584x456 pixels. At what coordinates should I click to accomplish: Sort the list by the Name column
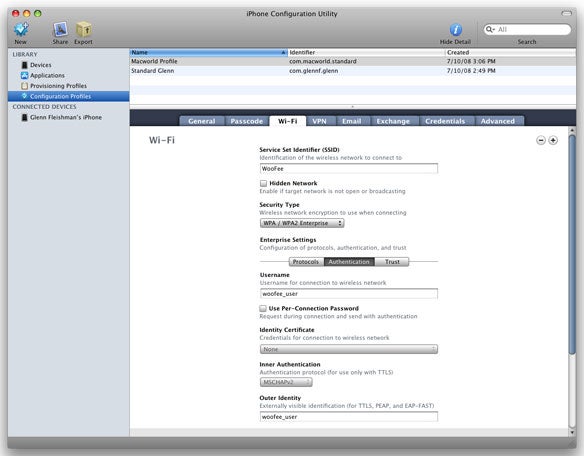(x=209, y=53)
